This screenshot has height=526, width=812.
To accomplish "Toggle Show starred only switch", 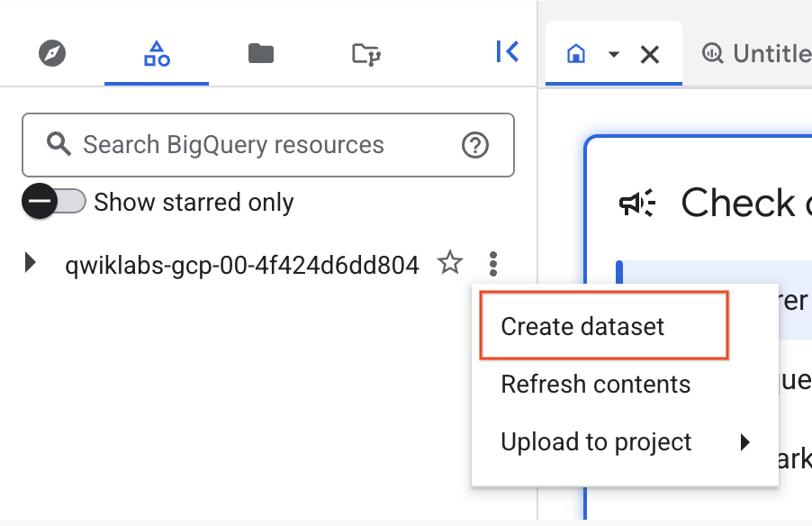I will click(54, 201).
